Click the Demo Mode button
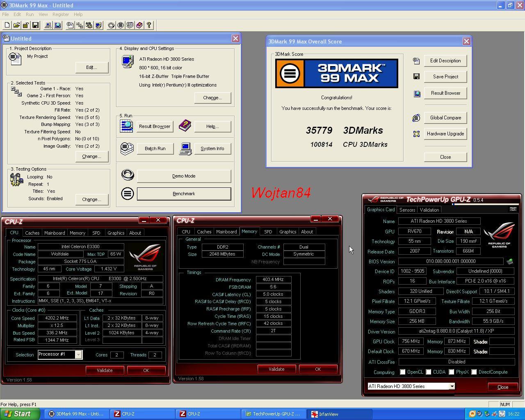The height and width of the screenshot is (420, 525). [184, 176]
